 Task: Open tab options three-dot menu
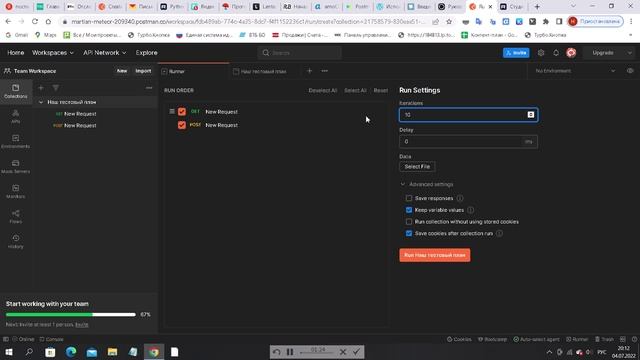click(x=324, y=71)
